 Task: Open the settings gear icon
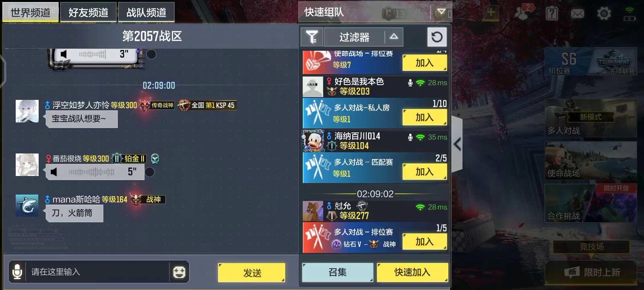(x=604, y=14)
